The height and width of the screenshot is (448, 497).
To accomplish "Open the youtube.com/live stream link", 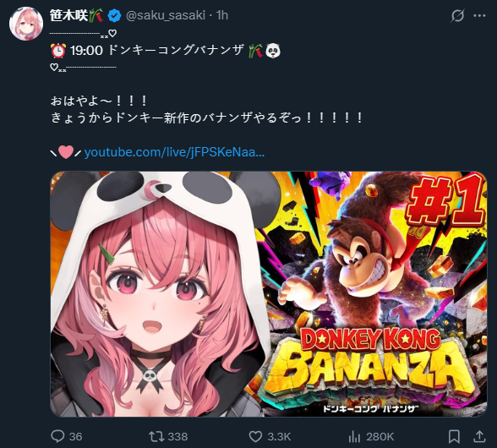I will point(174,152).
